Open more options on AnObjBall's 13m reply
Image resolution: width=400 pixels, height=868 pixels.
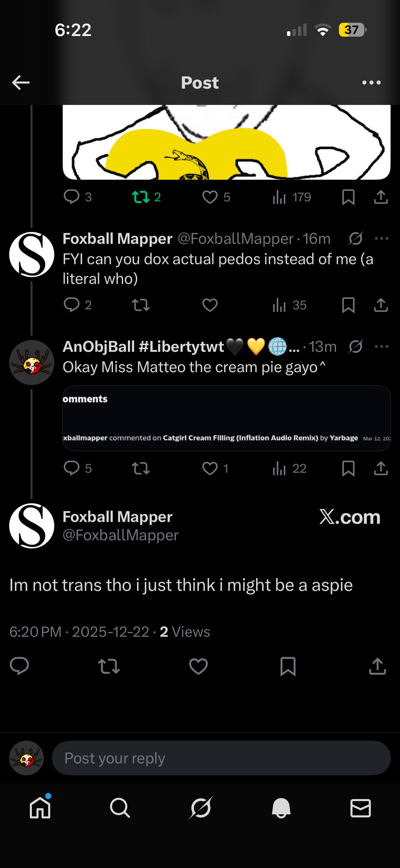381,346
